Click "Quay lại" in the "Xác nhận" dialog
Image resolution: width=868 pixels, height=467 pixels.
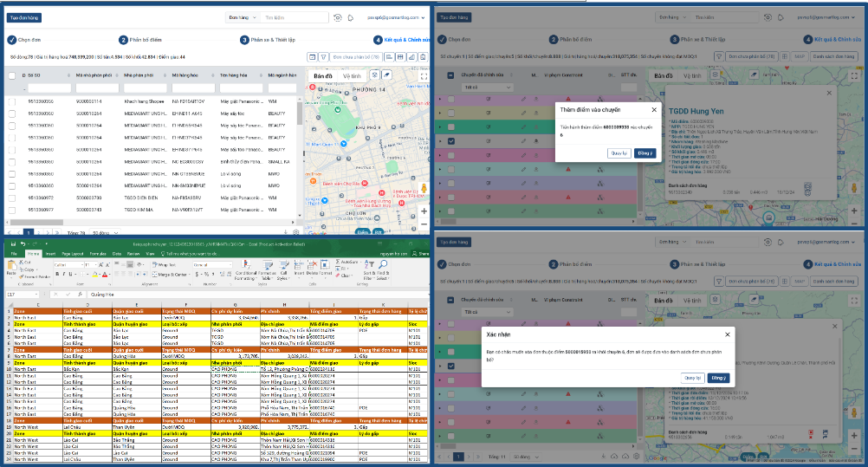(x=691, y=378)
